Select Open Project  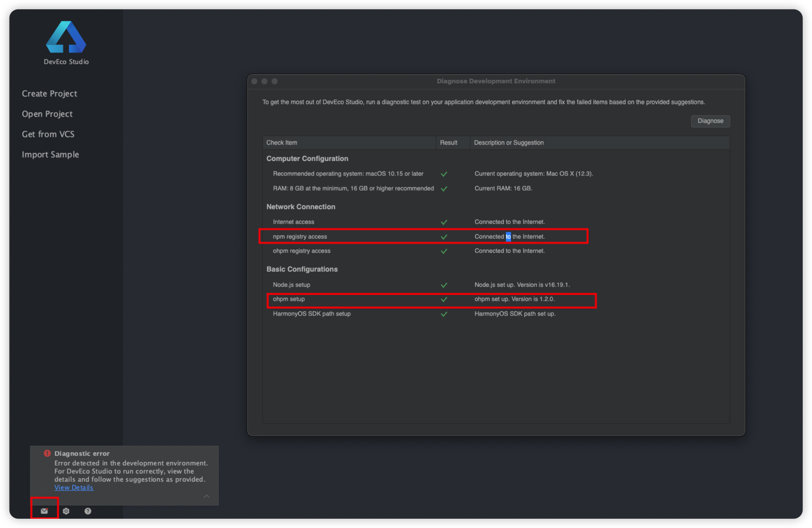click(47, 114)
